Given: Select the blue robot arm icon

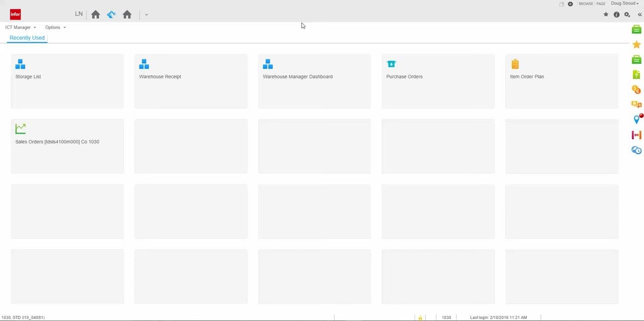Looking at the screenshot, I should [x=111, y=15].
